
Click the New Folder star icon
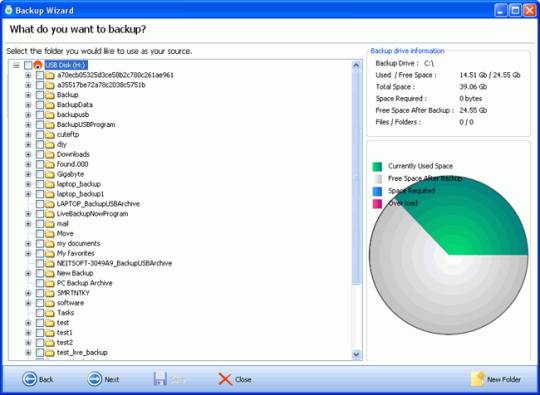tap(478, 379)
